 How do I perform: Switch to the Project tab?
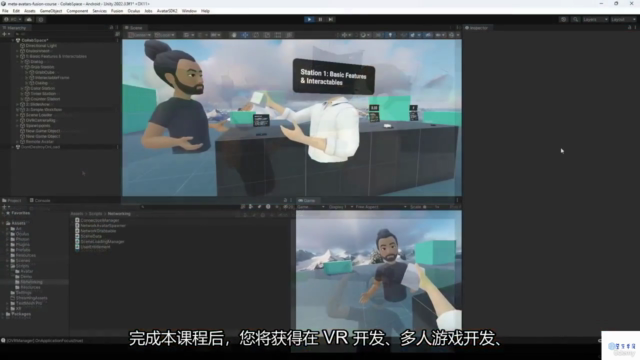click(x=12, y=200)
